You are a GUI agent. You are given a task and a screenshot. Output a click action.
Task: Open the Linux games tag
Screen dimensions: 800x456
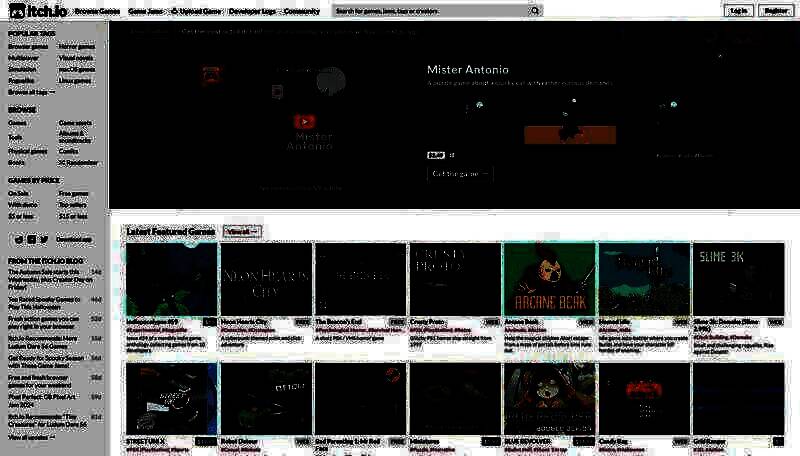pyautogui.click(x=75, y=81)
